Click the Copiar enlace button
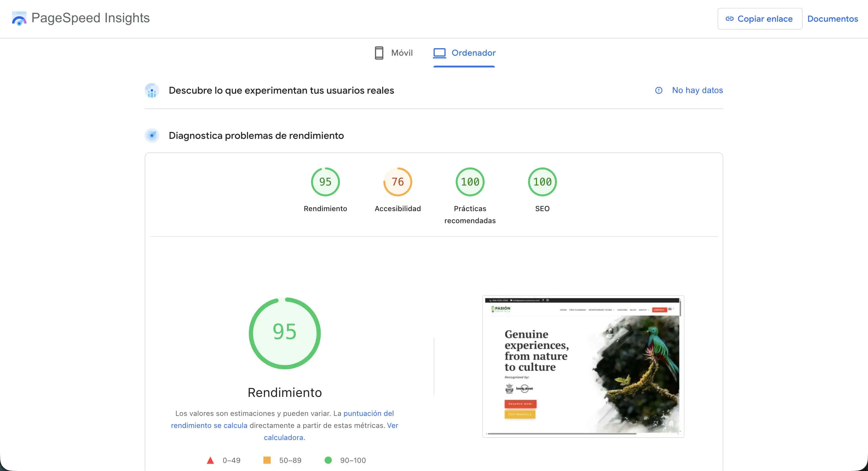Screen dimensions: 868x471 (760, 19)
